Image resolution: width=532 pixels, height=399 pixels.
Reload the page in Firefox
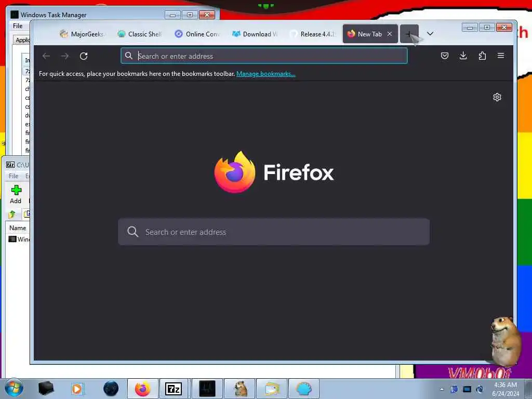(84, 56)
